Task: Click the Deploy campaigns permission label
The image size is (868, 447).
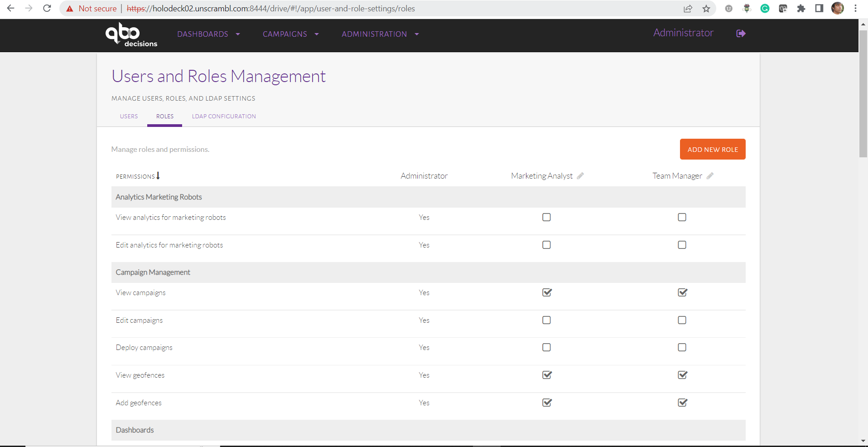Action: click(x=144, y=348)
